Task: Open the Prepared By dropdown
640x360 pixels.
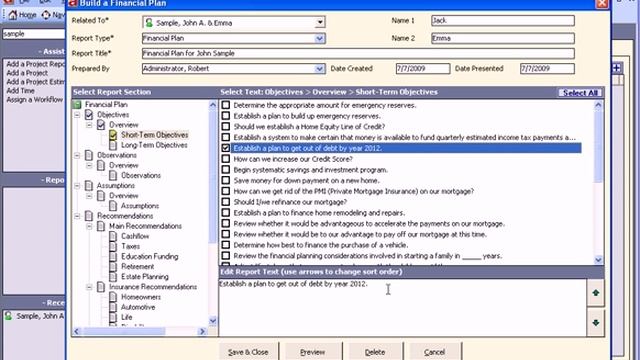Action: [320, 69]
